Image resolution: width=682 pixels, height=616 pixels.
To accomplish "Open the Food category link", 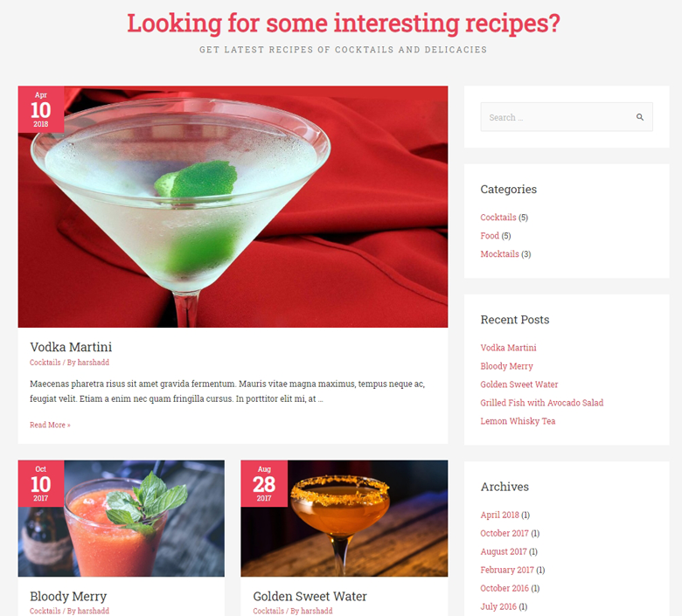I will point(490,236).
